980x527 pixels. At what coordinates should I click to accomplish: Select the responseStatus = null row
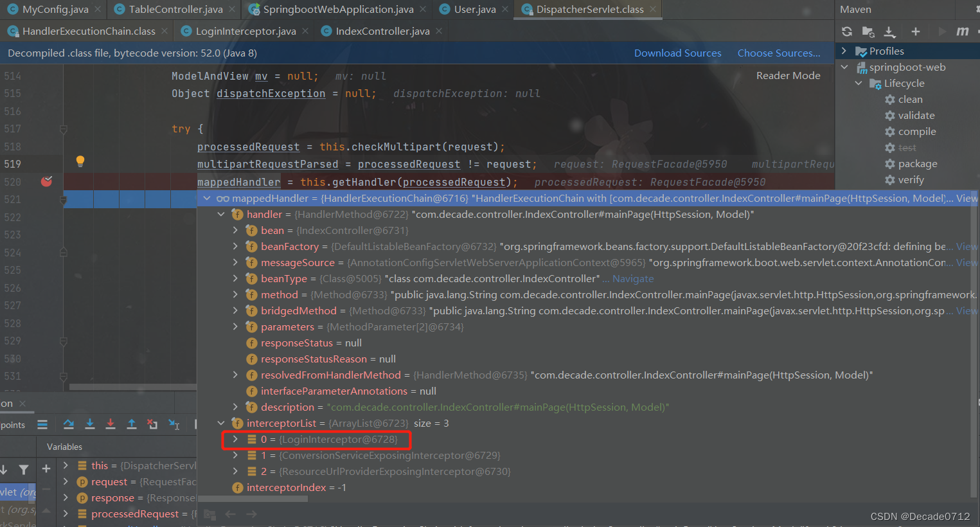point(311,343)
